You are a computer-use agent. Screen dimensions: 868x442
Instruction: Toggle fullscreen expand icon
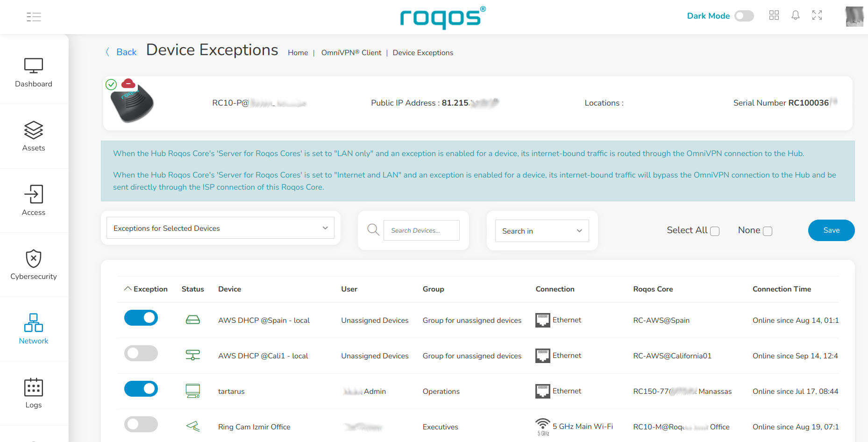817,15
